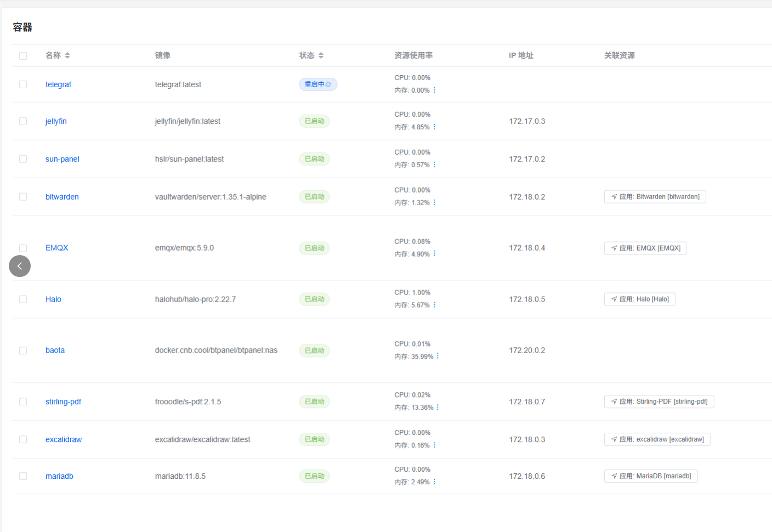Click the IP address 172.17.0.3
Image resolution: width=772 pixels, height=532 pixels.
(527, 121)
